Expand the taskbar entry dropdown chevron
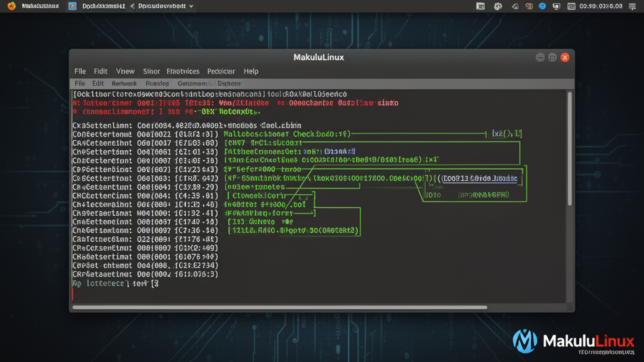The height and width of the screenshot is (362, 644). [x=191, y=6]
